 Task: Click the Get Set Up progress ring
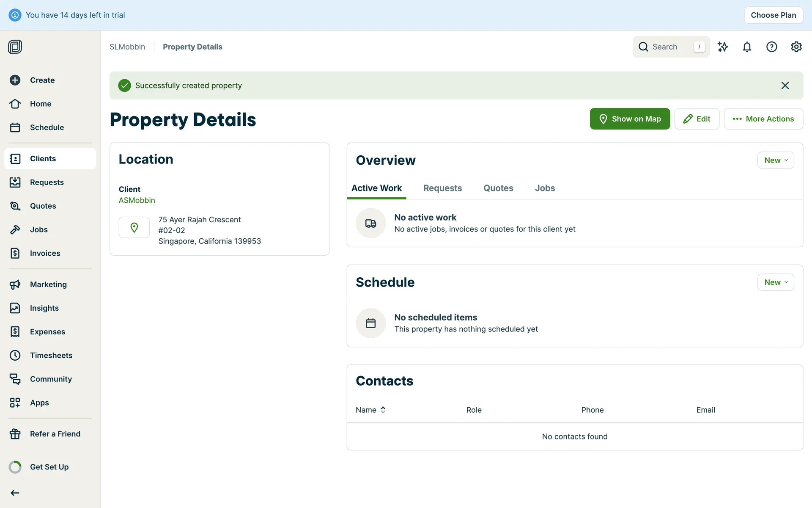pyautogui.click(x=15, y=467)
